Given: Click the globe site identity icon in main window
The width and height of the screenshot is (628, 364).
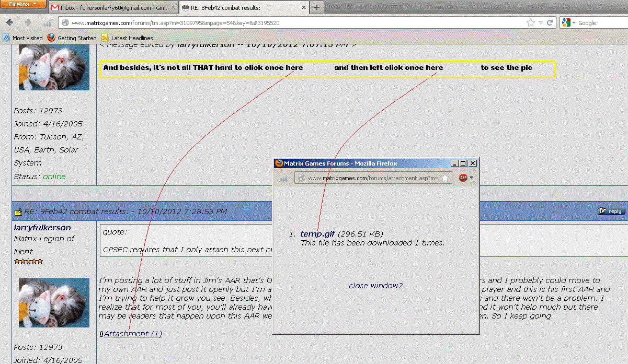Looking at the screenshot, I should click(x=65, y=23).
